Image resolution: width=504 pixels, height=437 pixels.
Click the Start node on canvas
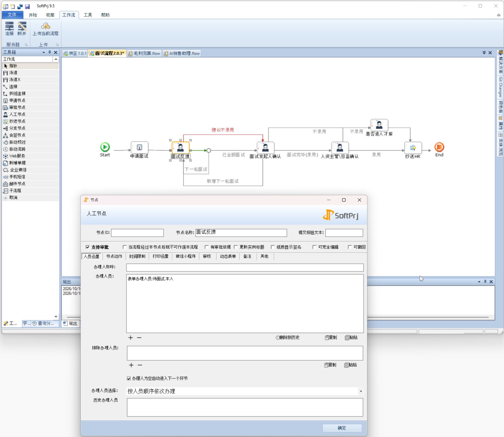point(105,147)
